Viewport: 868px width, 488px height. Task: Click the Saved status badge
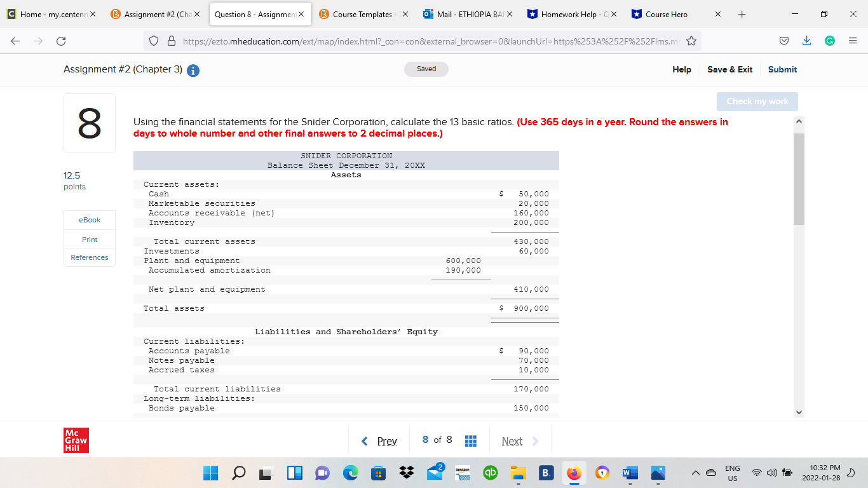pos(426,69)
